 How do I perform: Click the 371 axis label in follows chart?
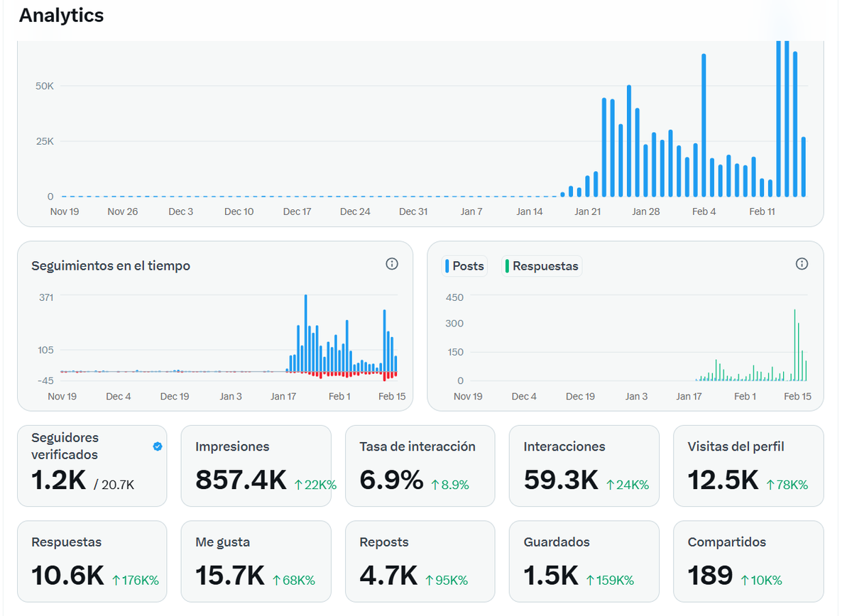(x=46, y=297)
